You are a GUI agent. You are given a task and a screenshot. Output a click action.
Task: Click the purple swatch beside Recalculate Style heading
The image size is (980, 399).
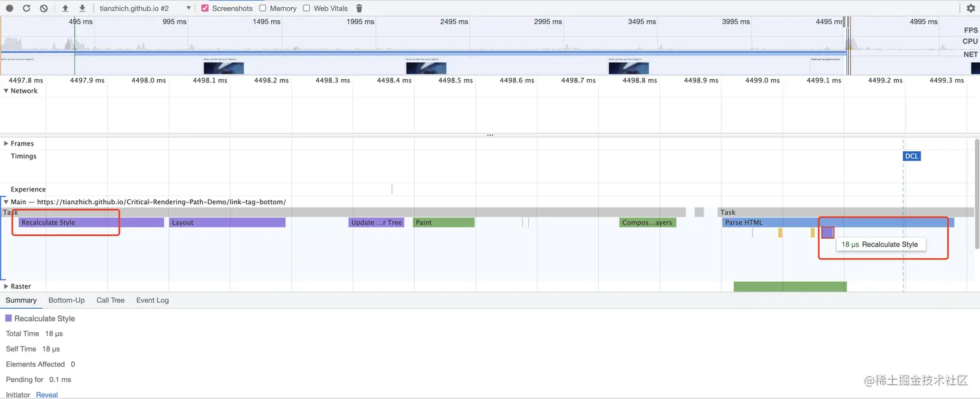pyautogui.click(x=8, y=319)
